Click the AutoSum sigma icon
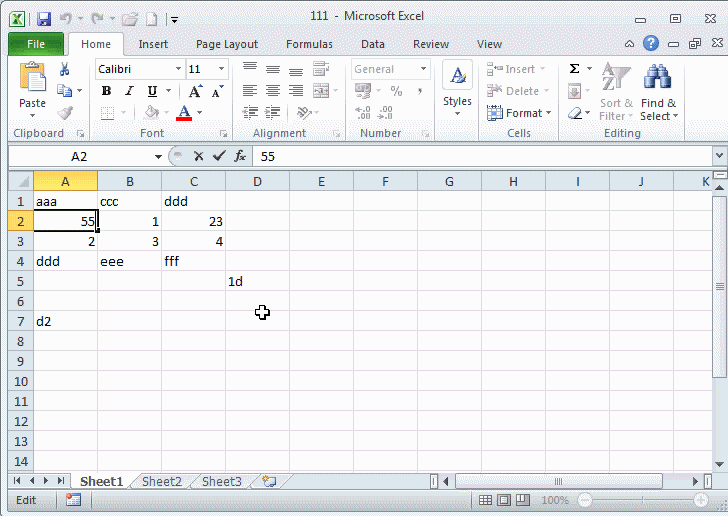 click(x=575, y=69)
